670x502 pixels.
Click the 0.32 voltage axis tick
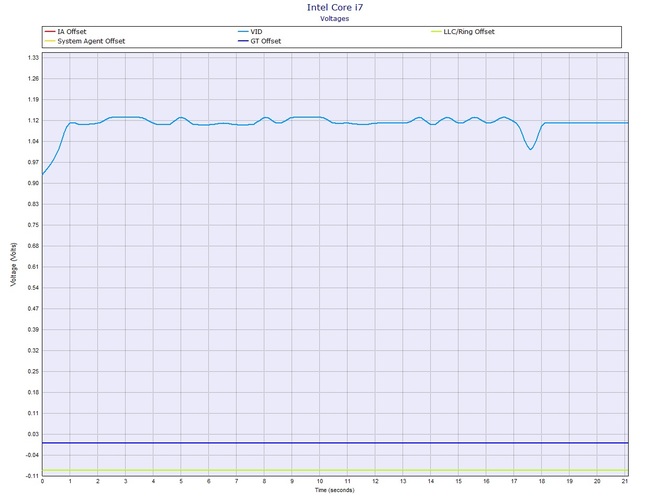34,351
